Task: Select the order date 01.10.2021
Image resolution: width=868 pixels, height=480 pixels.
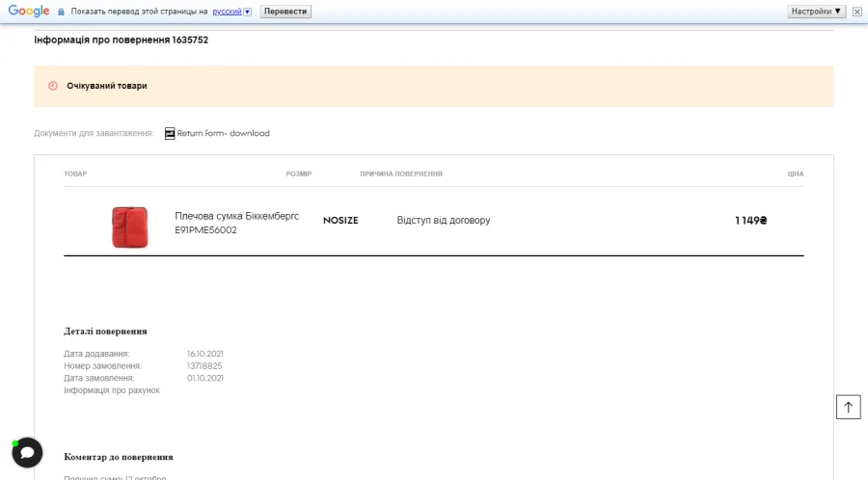Action: click(x=205, y=378)
